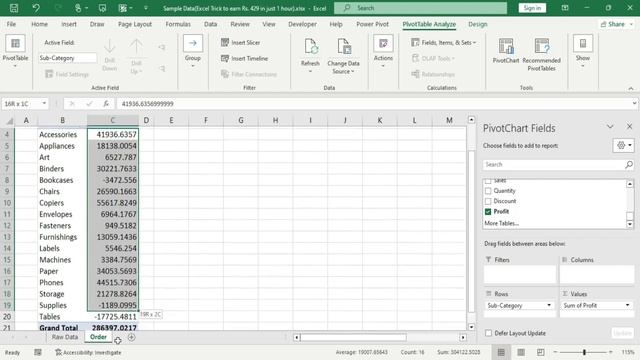This screenshot has height=360, width=640.
Task: Switch to Page Layout view icon
Action: [521, 352]
